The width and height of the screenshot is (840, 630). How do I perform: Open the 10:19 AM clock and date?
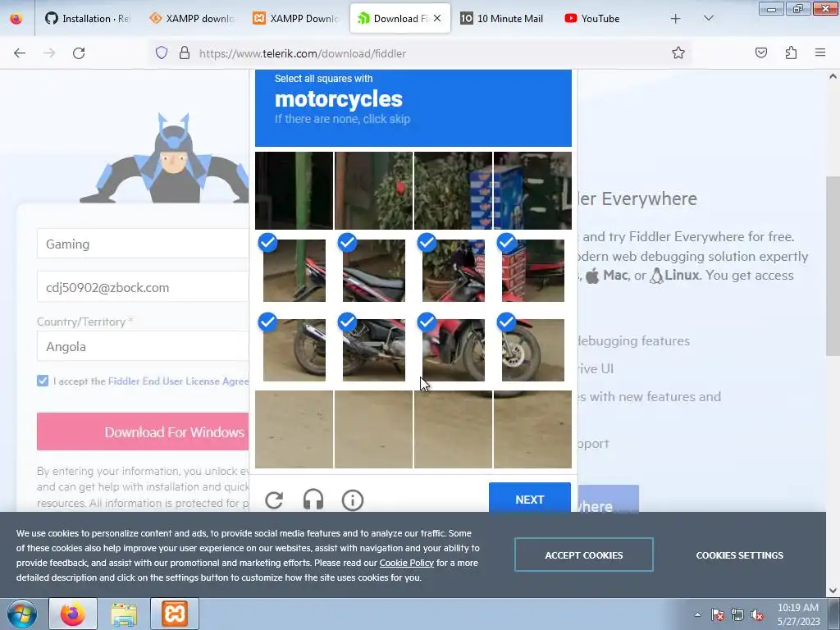[798, 614]
